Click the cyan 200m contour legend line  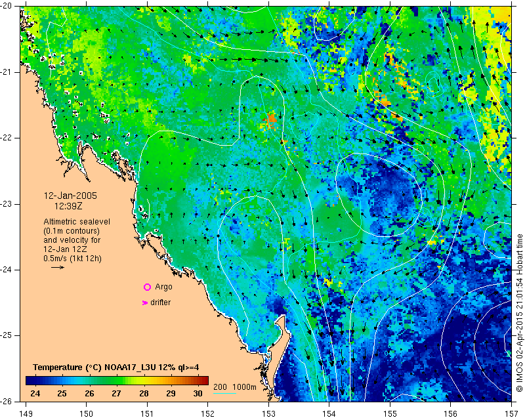224,393
